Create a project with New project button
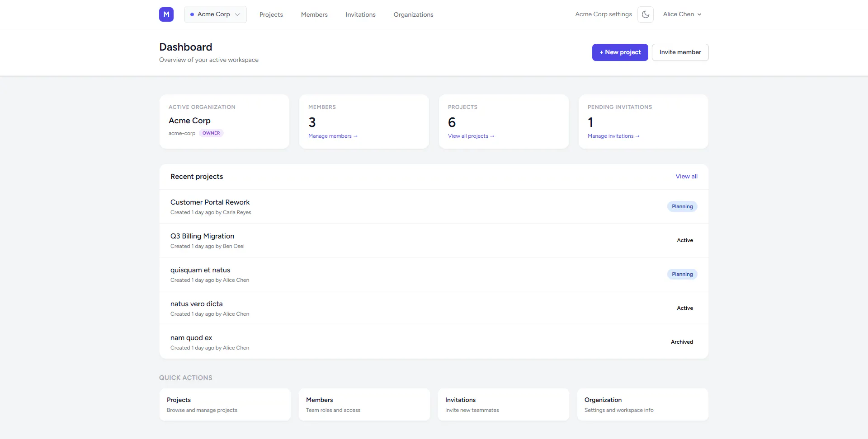The height and width of the screenshot is (439, 868). pyautogui.click(x=620, y=52)
